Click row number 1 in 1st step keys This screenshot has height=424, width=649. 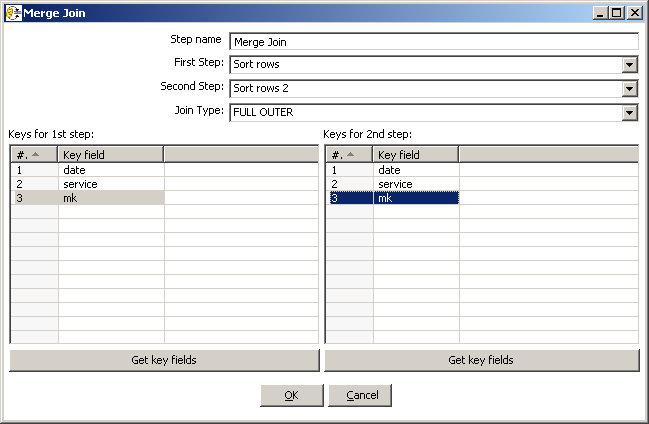click(x=35, y=170)
